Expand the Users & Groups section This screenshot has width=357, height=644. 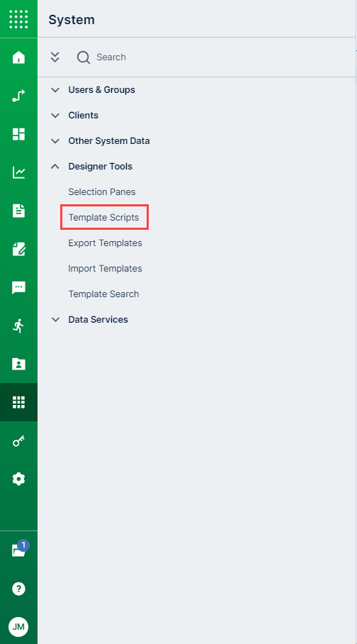pyautogui.click(x=93, y=90)
